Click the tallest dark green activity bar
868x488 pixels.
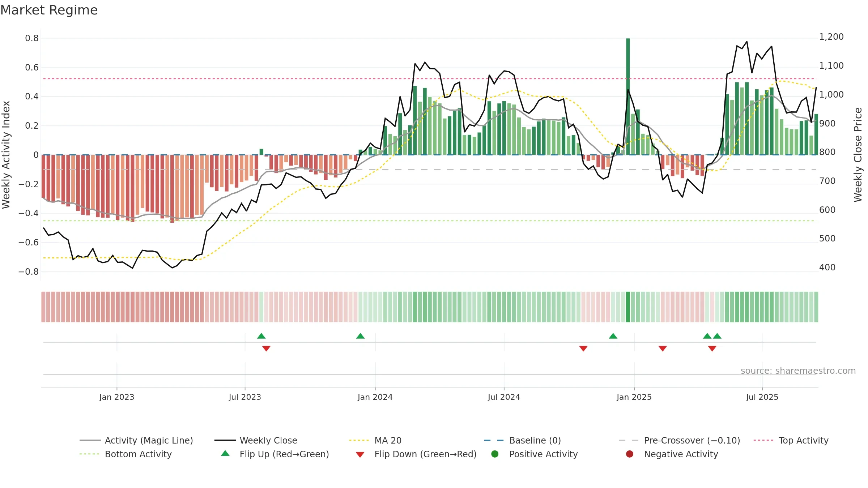coord(628,97)
